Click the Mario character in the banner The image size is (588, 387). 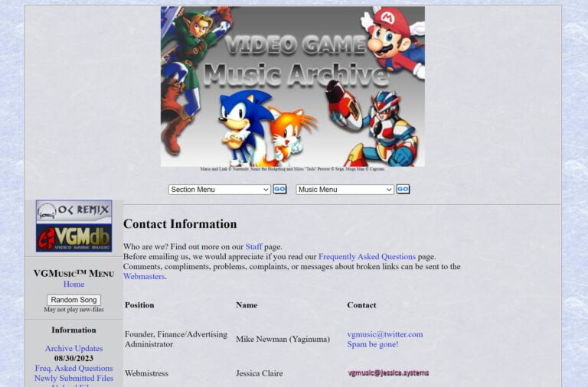[x=394, y=41]
